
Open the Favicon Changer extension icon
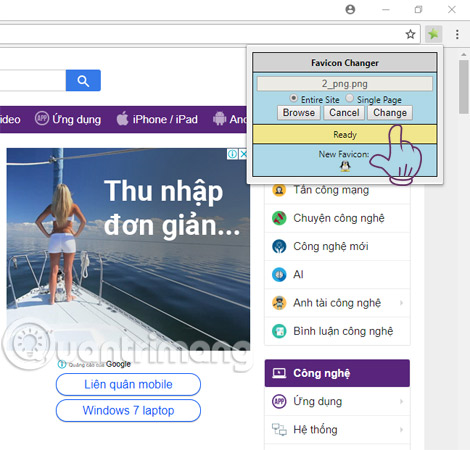[x=433, y=34]
